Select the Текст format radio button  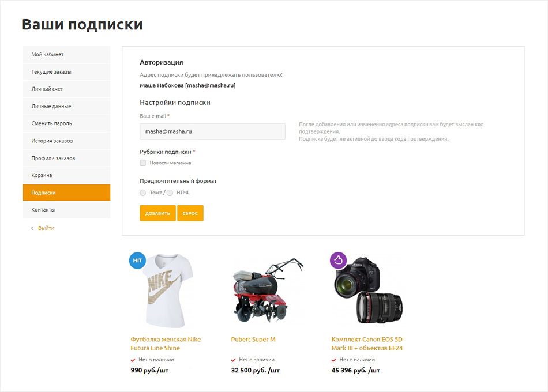click(142, 193)
